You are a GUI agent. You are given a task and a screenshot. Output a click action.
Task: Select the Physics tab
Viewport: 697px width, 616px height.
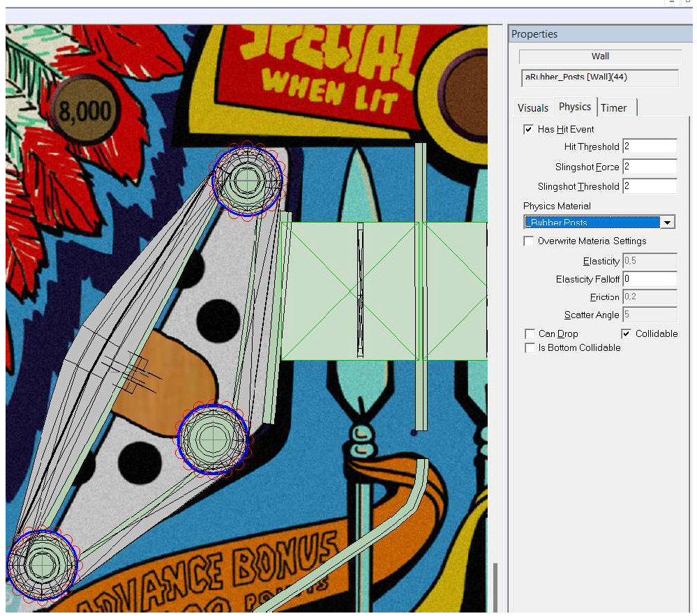pos(575,107)
